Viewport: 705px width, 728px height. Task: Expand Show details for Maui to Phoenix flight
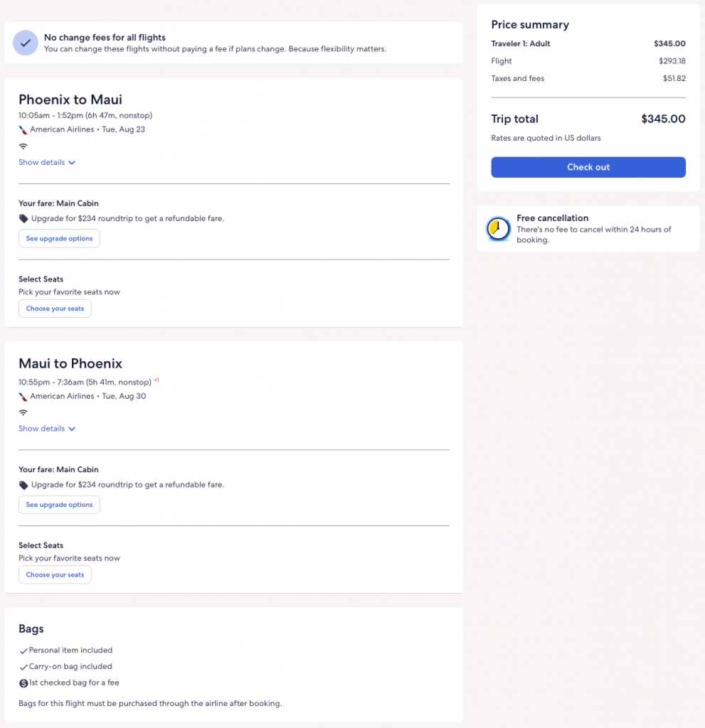click(47, 429)
